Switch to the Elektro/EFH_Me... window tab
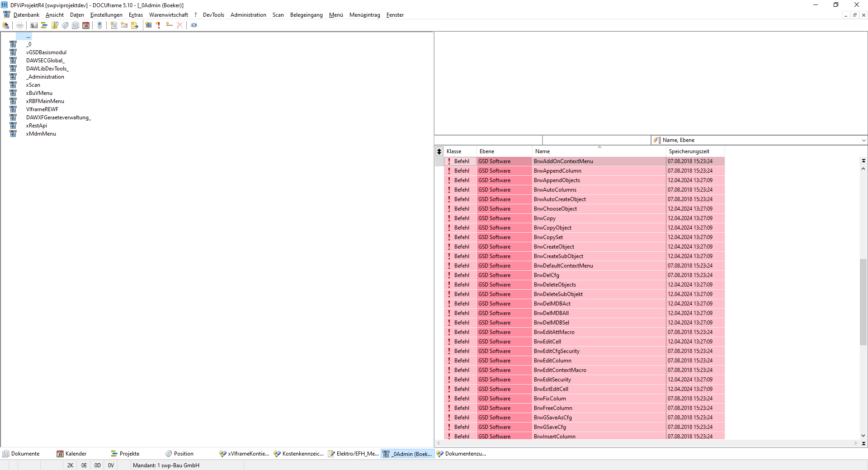Image resolution: width=868 pixels, height=470 pixels. click(x=354, y=454)
